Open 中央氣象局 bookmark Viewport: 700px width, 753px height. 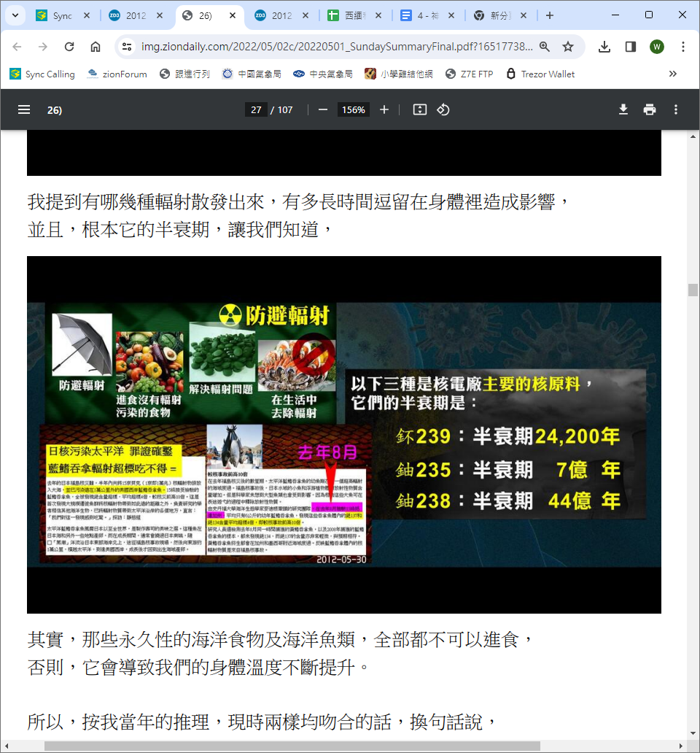pyautogui.click(x=323, y=74)
